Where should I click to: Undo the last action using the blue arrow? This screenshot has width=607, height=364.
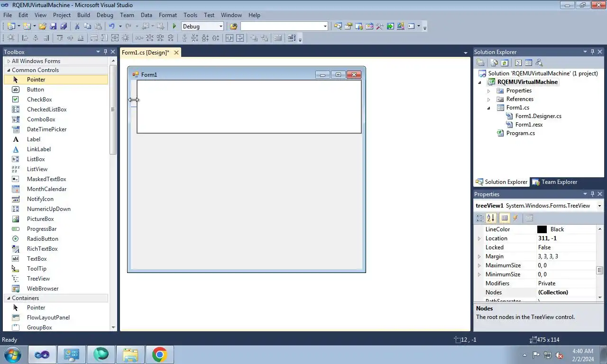(x=111, y=27)
